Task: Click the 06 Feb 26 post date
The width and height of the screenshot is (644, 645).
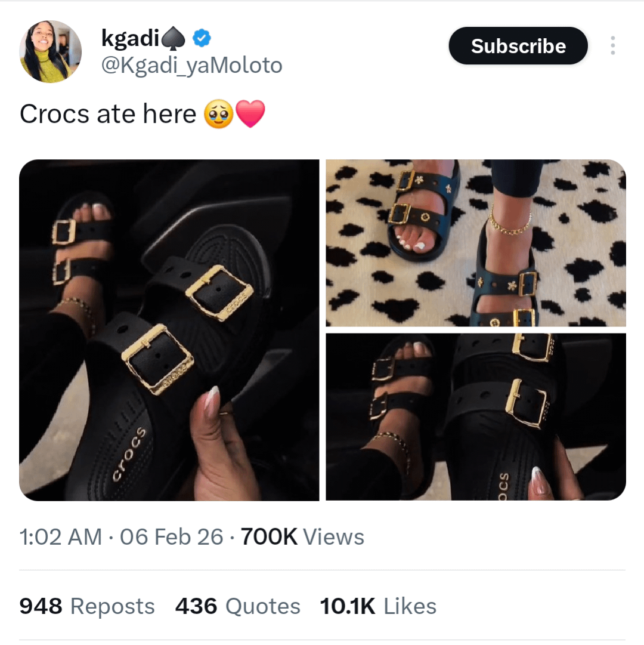Action: point(172,537)
